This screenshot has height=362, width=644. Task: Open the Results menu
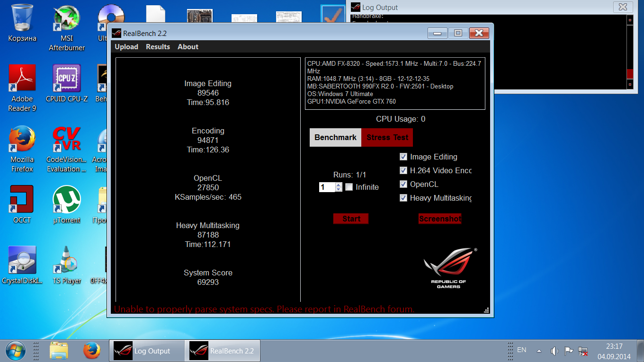point(158,47)
